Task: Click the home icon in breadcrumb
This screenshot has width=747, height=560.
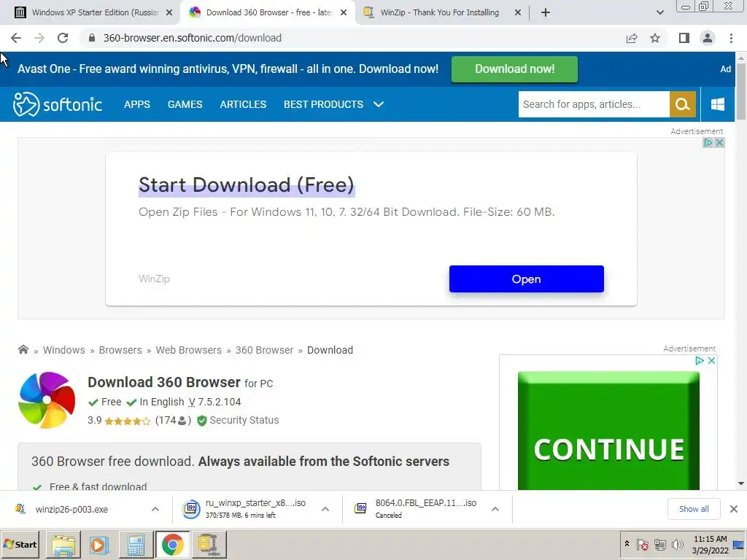Action: point(23,349)
